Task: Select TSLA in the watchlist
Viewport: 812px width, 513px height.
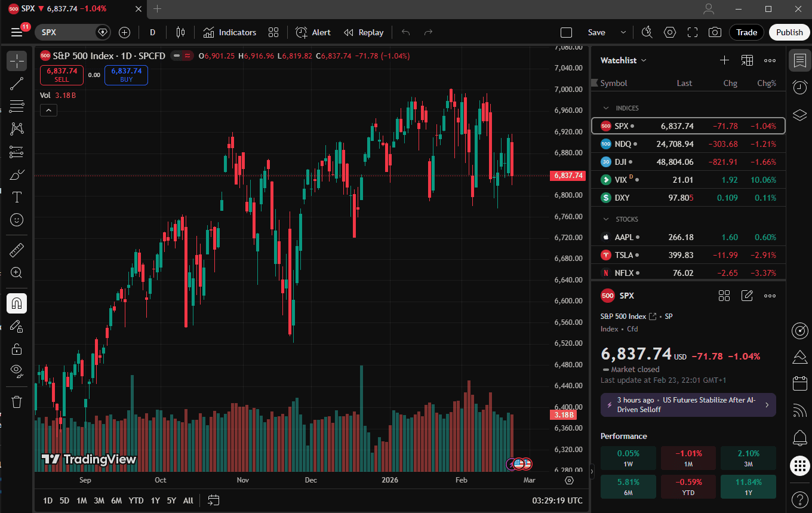Action: (x=623, y=255)
